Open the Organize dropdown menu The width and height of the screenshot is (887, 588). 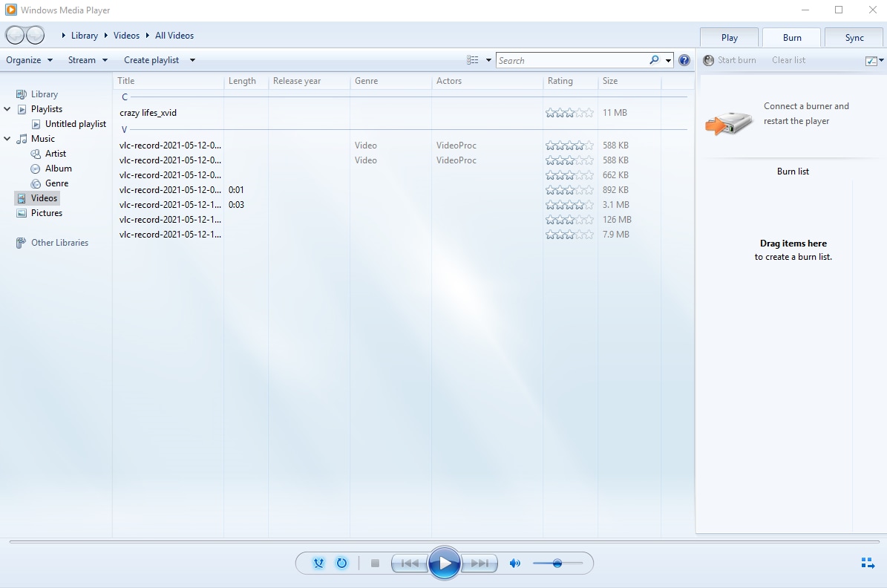(x=30, y=60)
